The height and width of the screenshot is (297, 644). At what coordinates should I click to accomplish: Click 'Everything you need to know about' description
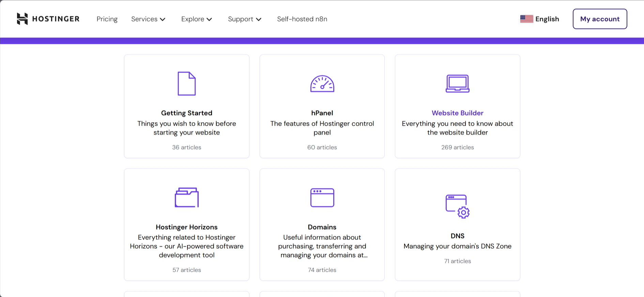coord(458,128)
